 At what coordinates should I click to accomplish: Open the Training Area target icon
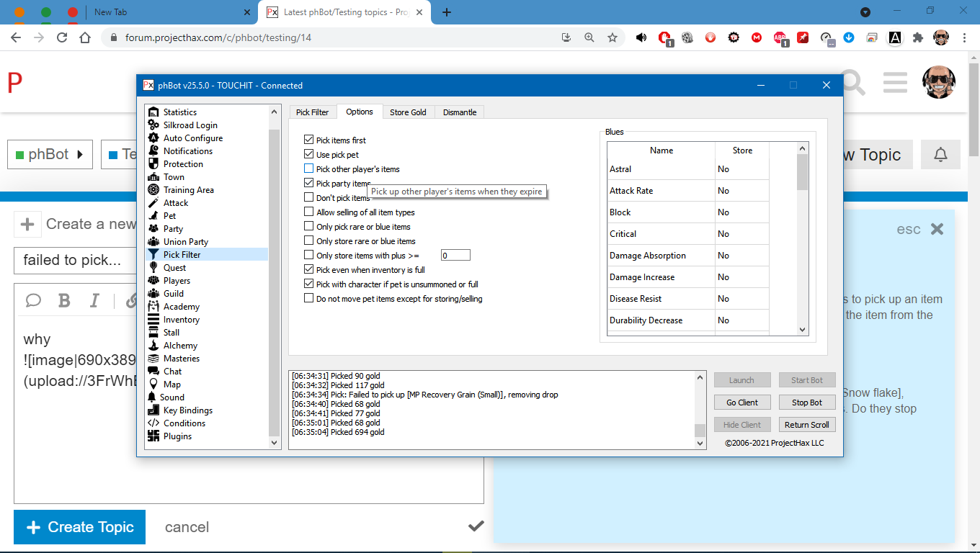click(153, 190)
